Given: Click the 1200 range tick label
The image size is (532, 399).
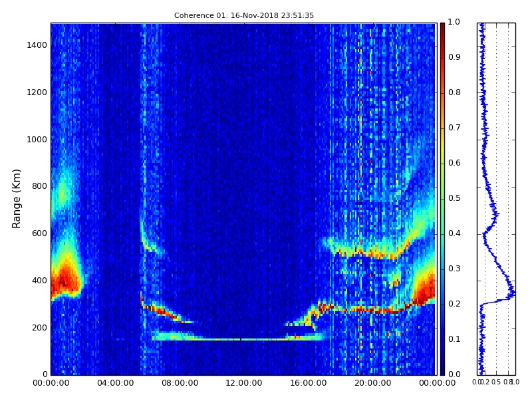Looking at the screenshot, I should click(x=37, y=92).
